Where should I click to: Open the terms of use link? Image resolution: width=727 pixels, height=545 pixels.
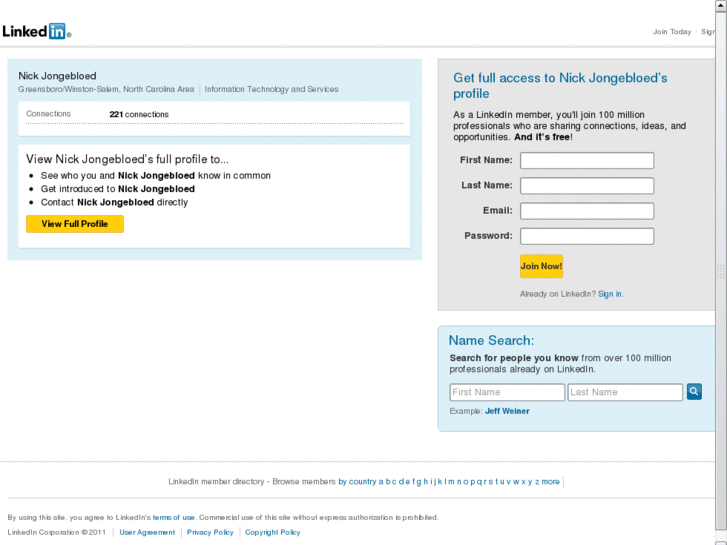[173, 517]
